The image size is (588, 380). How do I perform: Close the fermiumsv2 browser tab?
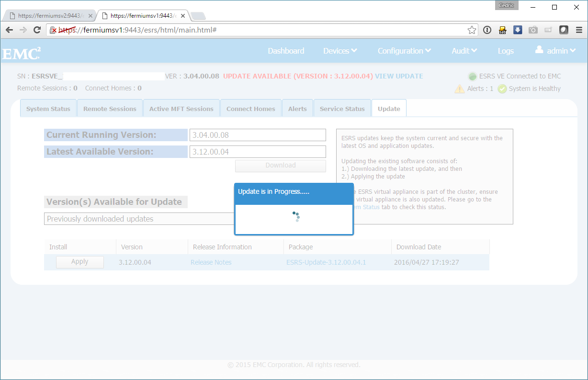[90, 16]
